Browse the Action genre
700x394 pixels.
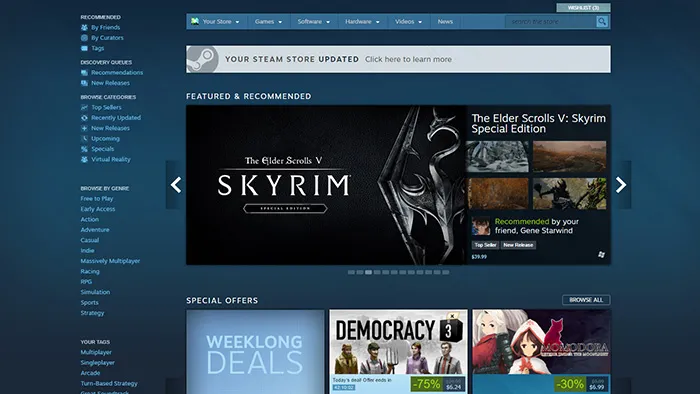click(90, 219)
